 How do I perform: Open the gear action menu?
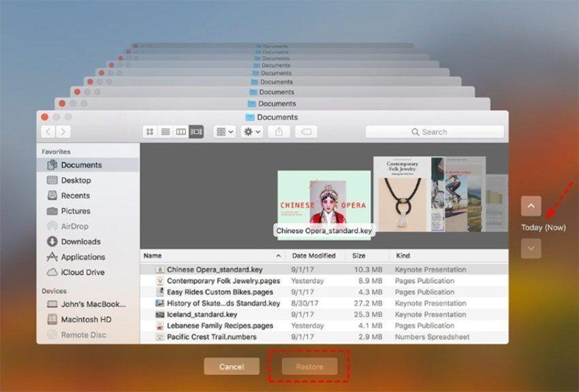coord(252,131)
